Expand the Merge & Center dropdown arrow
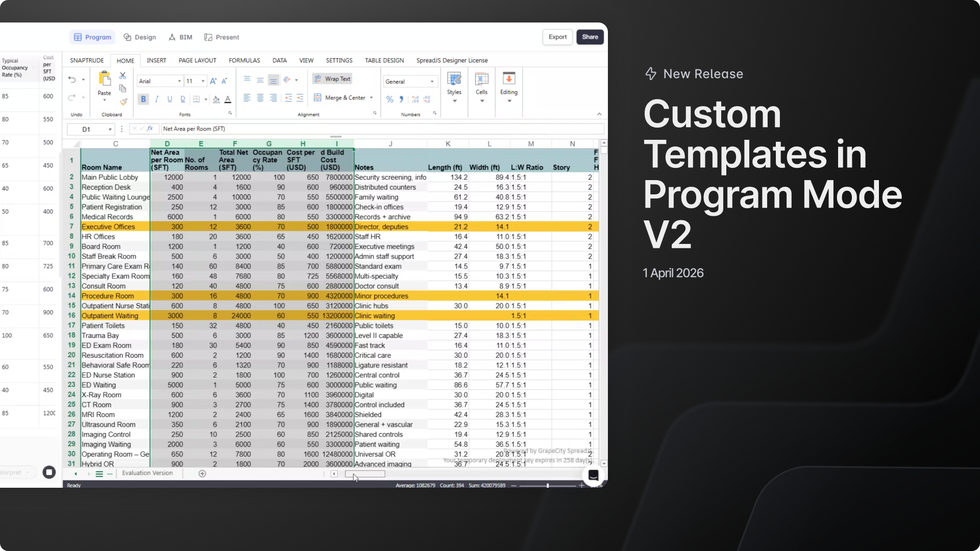 [x=371, y=97]
